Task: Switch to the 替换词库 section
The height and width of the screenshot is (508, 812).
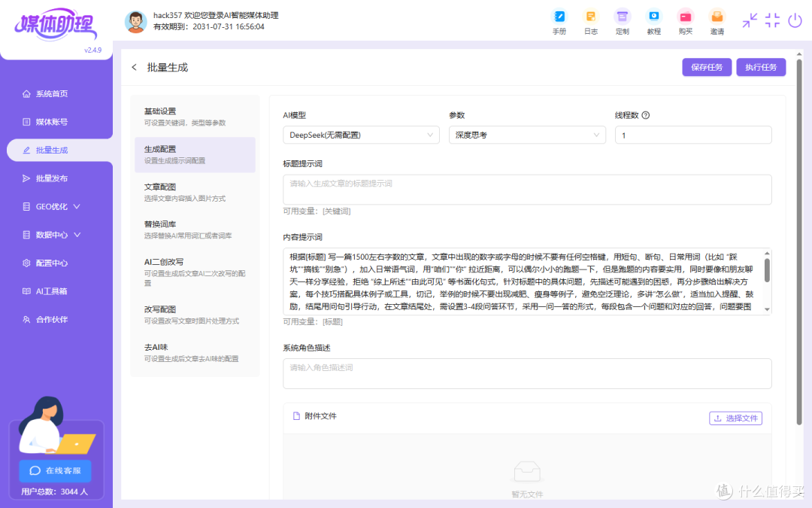Action: point(195,230)
